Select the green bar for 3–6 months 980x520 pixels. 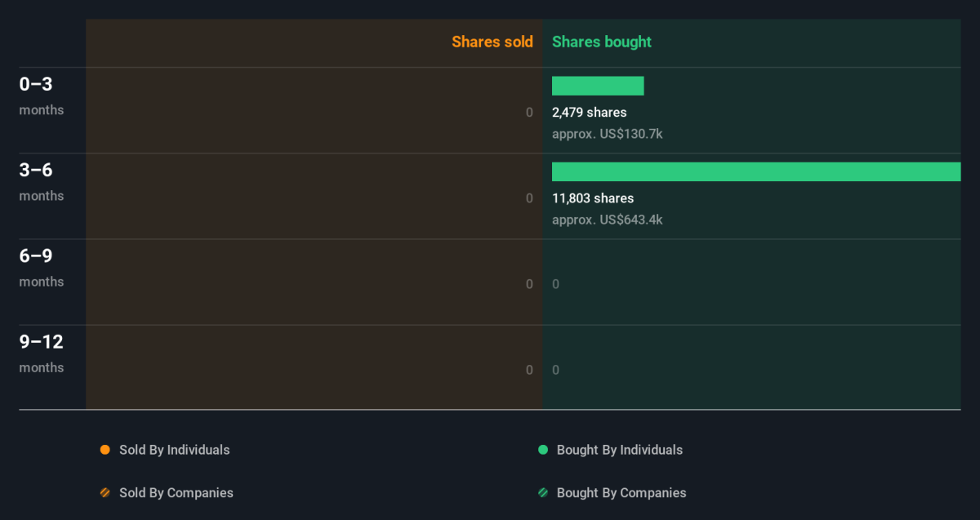pos(756,171)
